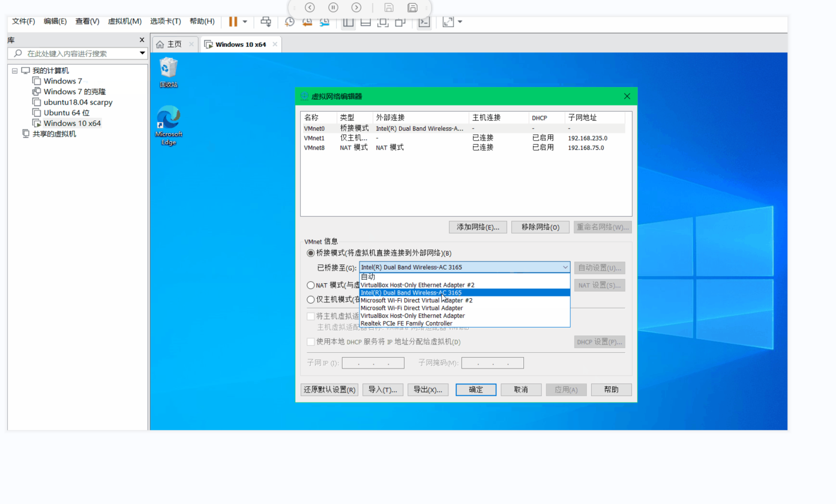Image resolution: width=836 pixels, height=504 pixels.
Task: Select Windows 7 的克隆 in the library
Action: (x=74, y=92)
